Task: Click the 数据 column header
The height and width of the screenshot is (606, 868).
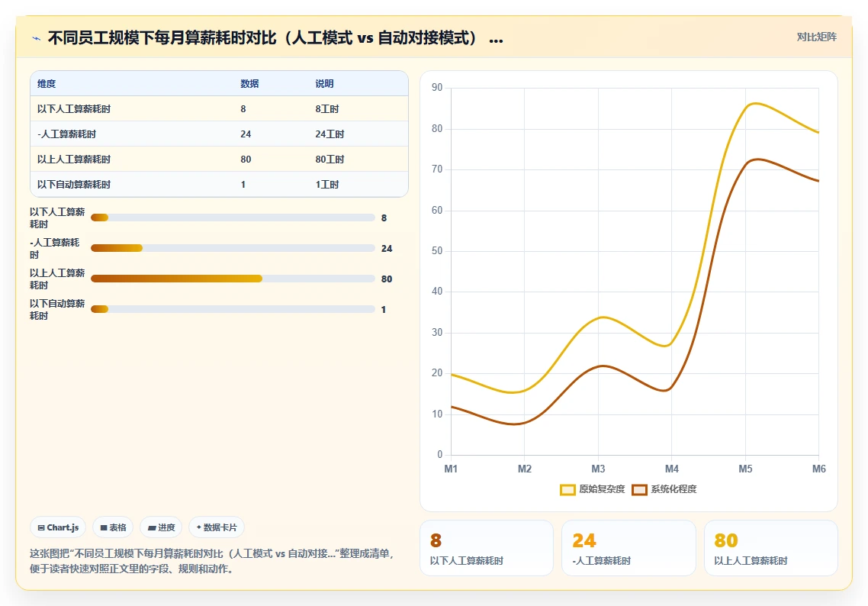Action: [x=249, y=84]
